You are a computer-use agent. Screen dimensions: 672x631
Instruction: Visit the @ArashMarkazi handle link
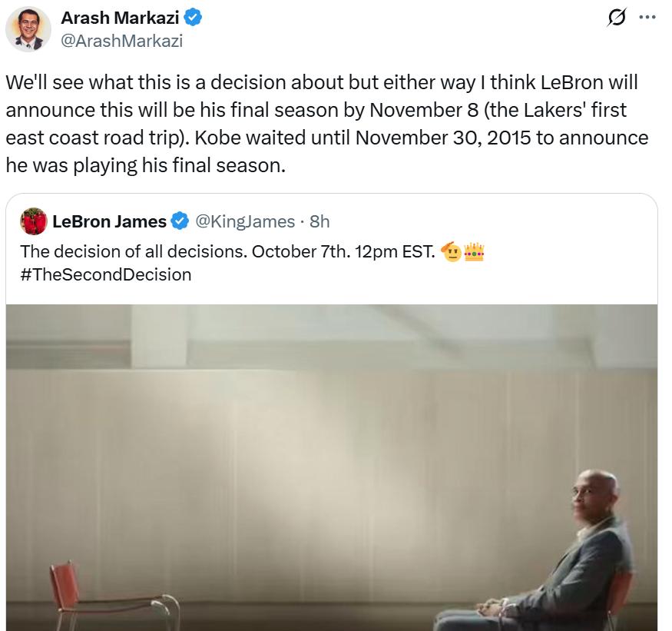121,41
